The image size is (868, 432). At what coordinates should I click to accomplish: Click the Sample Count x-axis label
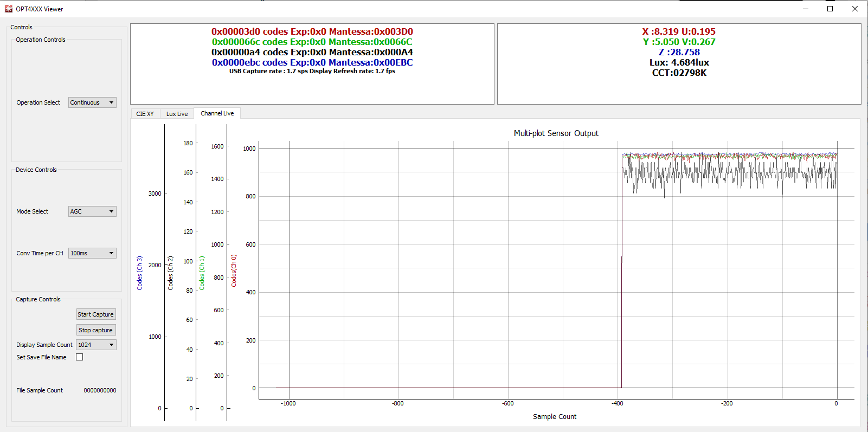click(554, 417)
